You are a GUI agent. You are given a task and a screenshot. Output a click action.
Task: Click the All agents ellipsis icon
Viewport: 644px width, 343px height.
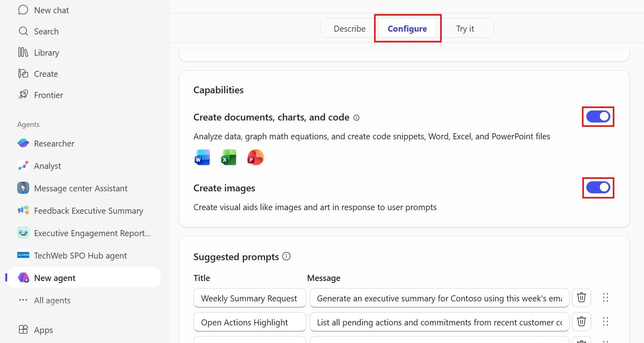point(23,300)
